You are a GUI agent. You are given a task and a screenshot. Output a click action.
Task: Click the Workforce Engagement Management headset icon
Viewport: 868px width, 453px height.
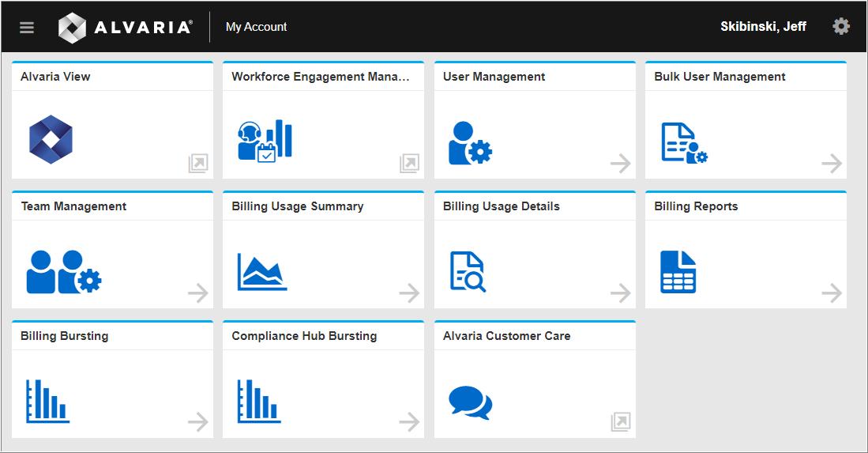point(265,142)
